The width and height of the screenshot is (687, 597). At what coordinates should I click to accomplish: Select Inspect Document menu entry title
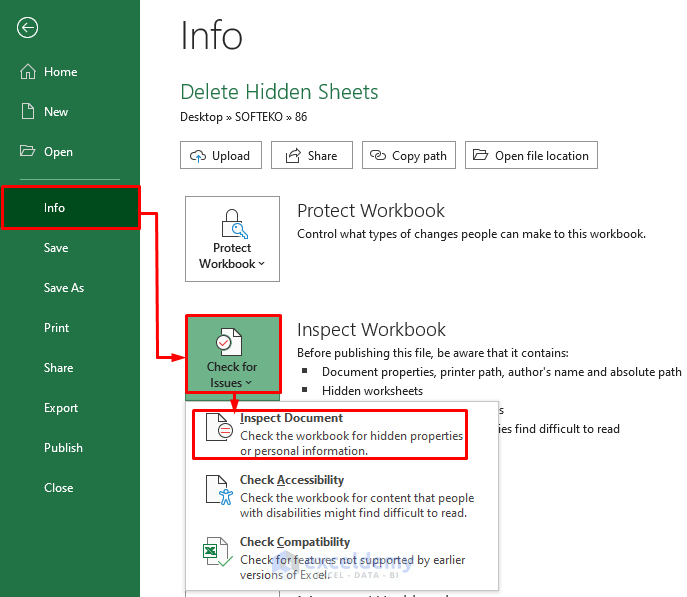click(291, 418)
